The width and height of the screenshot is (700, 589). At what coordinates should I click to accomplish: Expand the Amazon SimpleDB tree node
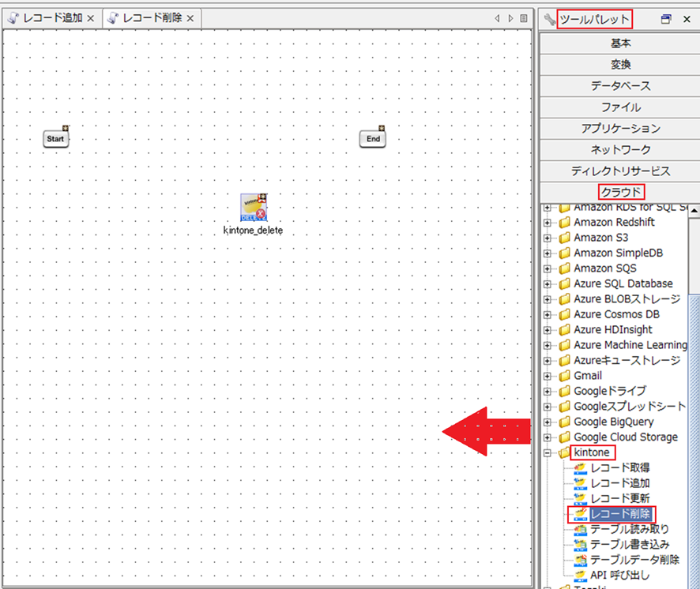548,253
